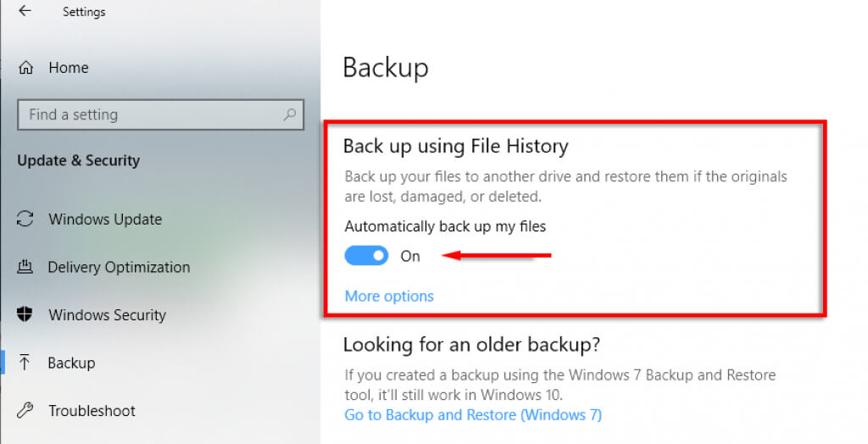Viewport: 868px width, 444px height.
Task: Click the magnifier icon in search box
Action: pyautogui.click(x=290, y=114)
